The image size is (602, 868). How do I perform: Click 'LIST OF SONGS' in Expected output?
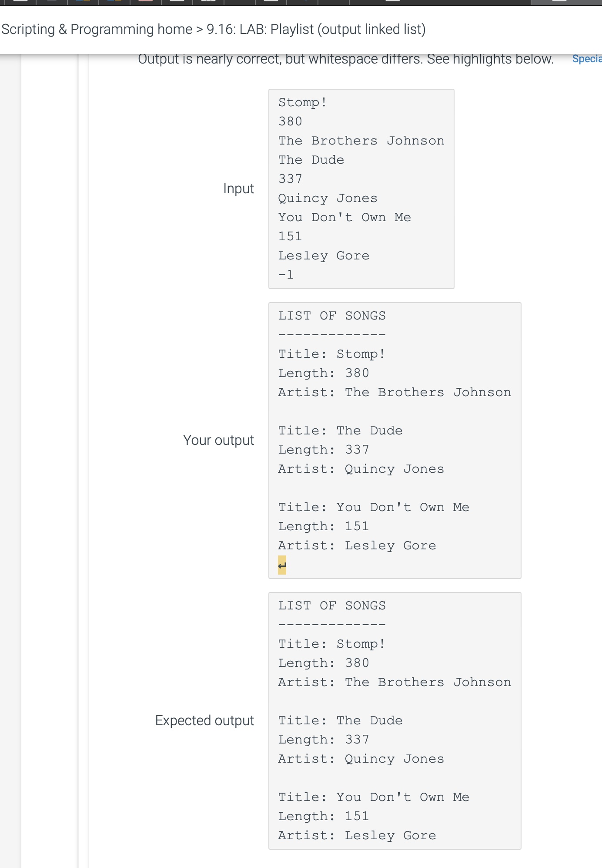332,606
